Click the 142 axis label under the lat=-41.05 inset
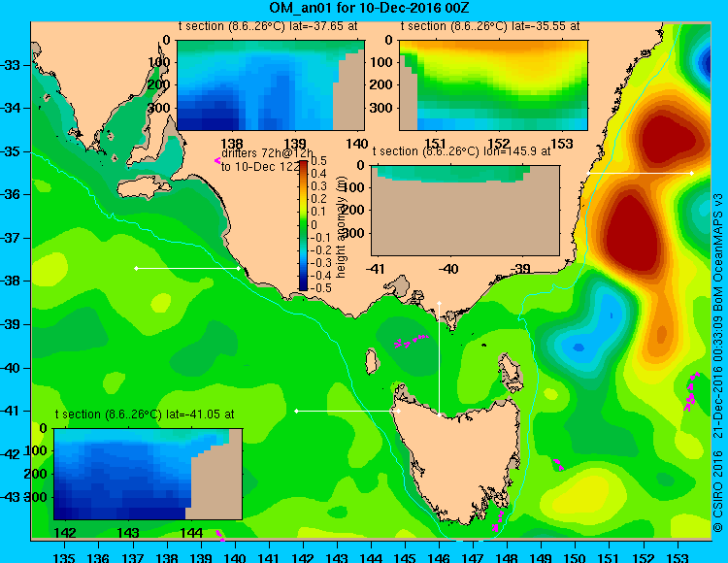 pos(65,532)
